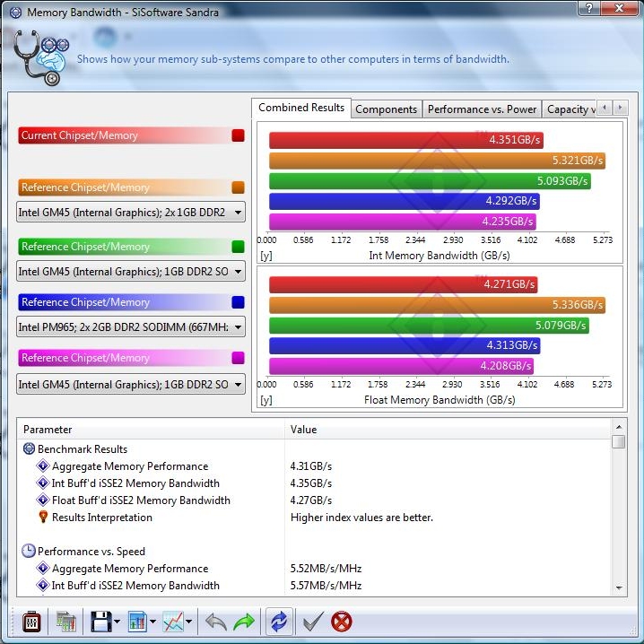The width and height of the screenshot is (644, 644).
Task: Click the Results Interpretation lightbulb icon
Action: click(x=43, y=518)
